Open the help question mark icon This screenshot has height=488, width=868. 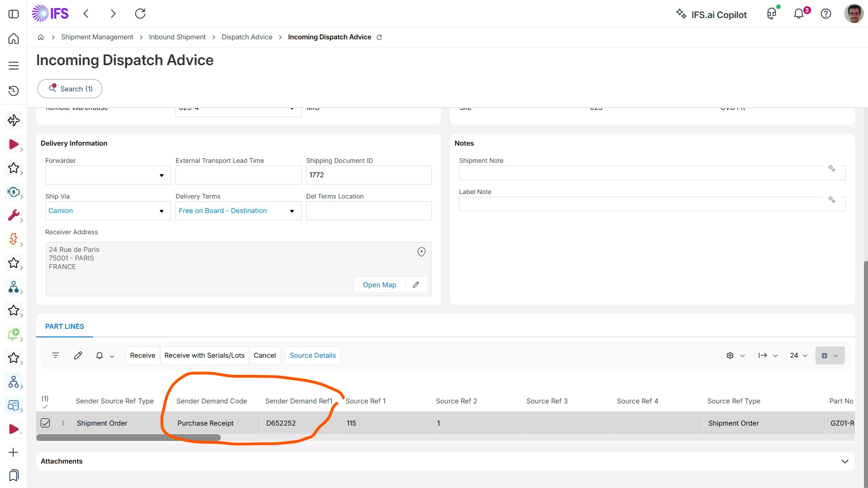(826, 14)
